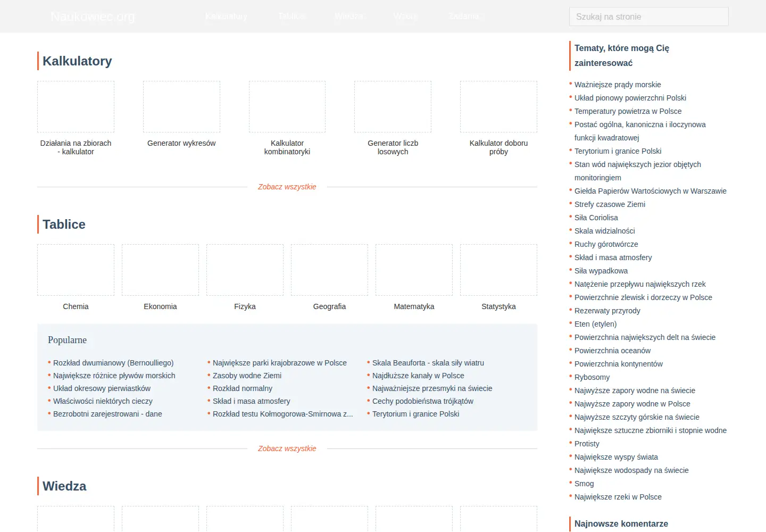Open sidebar topic 'Giełda Papierów Wartościowych w Warszawie'
The height and width of the screenshot is (532, 766).
[x=651, y=191]
